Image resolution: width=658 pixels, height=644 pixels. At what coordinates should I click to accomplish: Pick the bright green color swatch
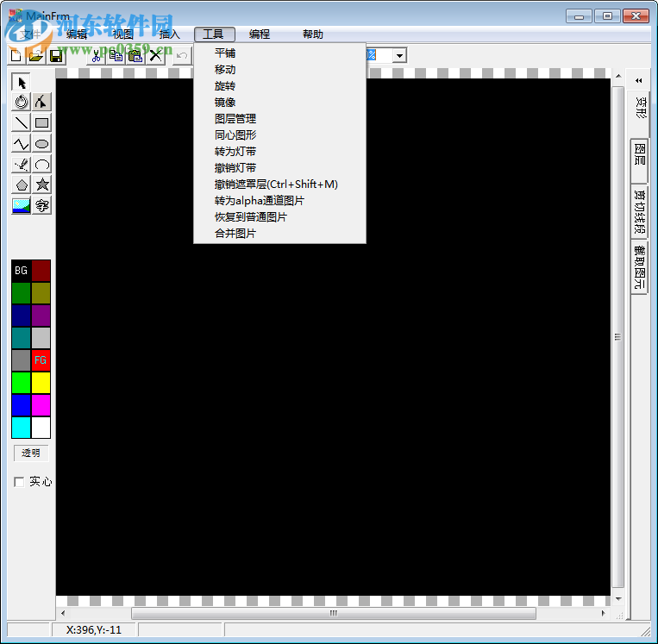(x=21, y=383)
